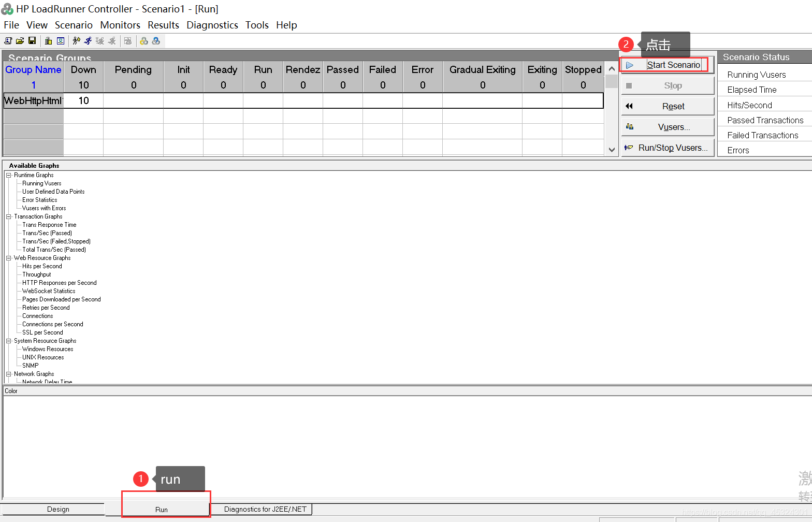Click the grayed Stop Vusers runner icon

tap(112, 41)
